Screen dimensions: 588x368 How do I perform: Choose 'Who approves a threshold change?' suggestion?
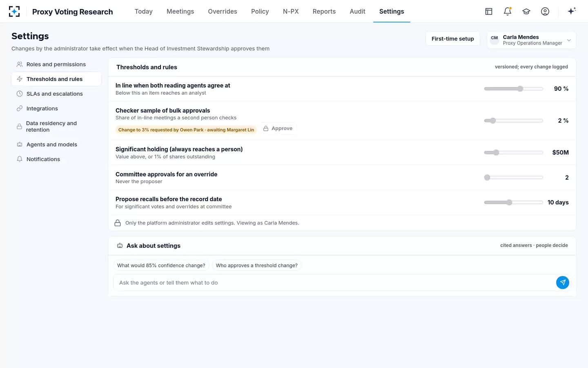point(257,265)
